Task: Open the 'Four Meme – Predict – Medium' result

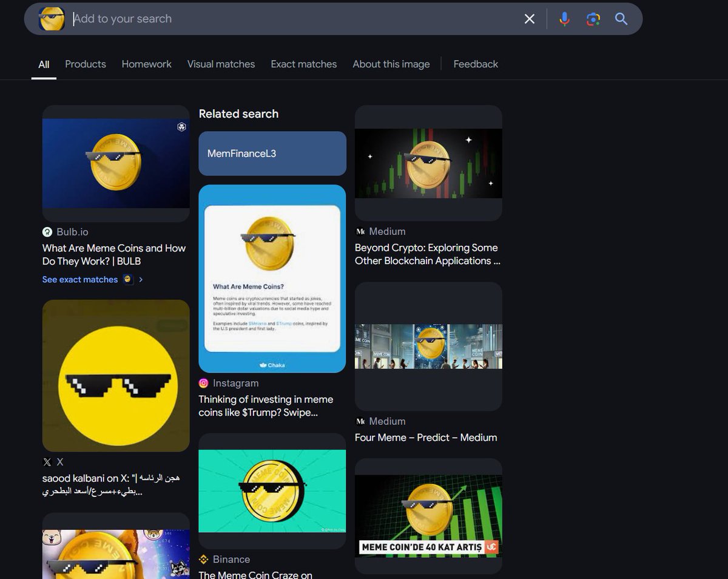Action: [x=426, y=437]
